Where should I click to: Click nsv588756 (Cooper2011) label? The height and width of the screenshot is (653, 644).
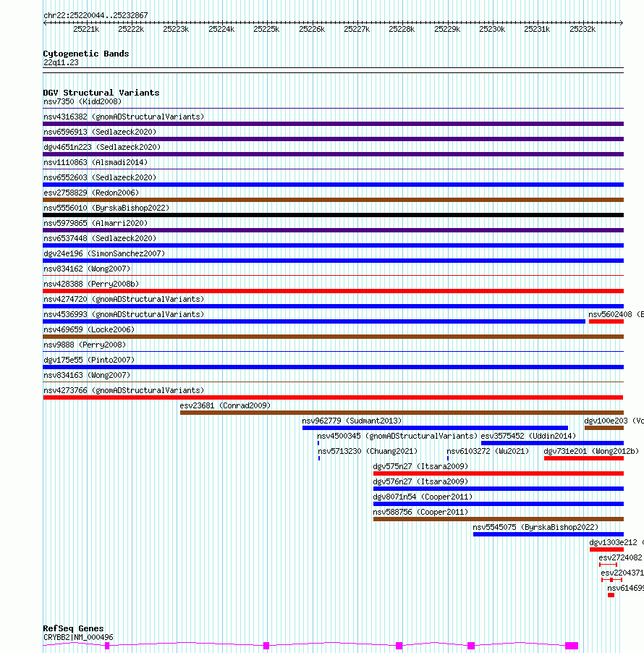click(420, 512)
